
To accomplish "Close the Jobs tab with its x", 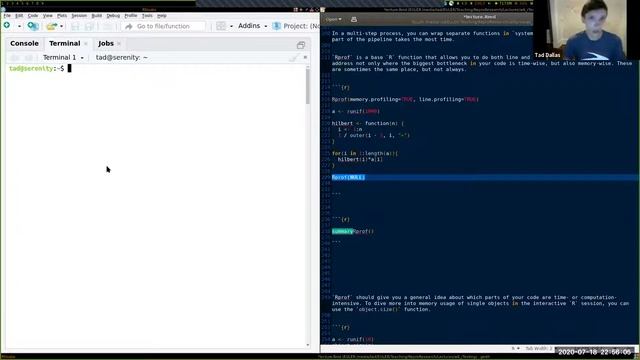I will (119, 44).
